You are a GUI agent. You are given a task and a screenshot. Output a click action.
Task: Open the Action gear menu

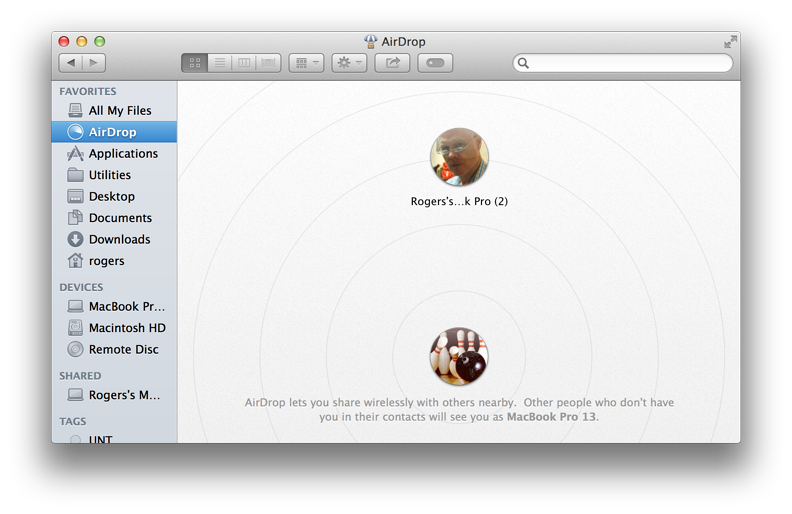tap(349, 63)
